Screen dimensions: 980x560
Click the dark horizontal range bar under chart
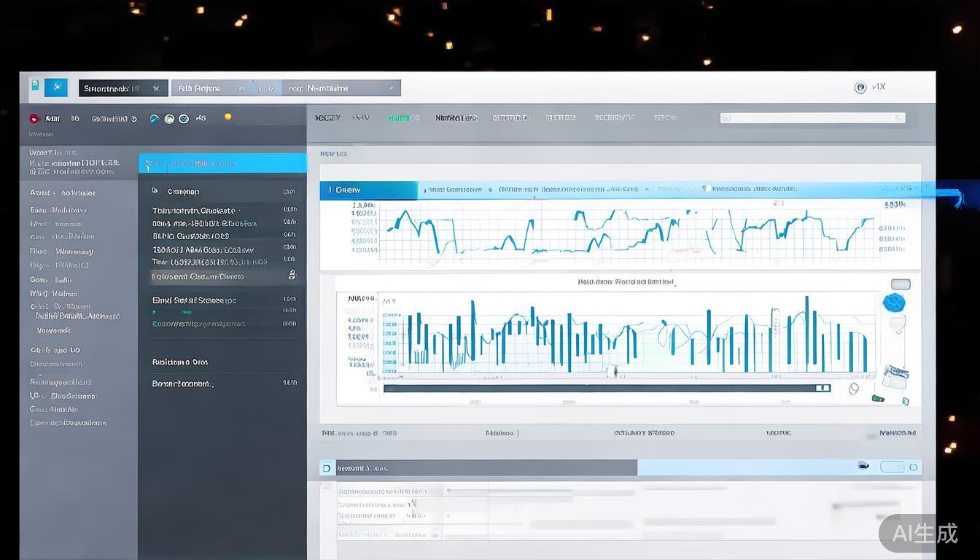pyautogui.click(x=605, y=389)
